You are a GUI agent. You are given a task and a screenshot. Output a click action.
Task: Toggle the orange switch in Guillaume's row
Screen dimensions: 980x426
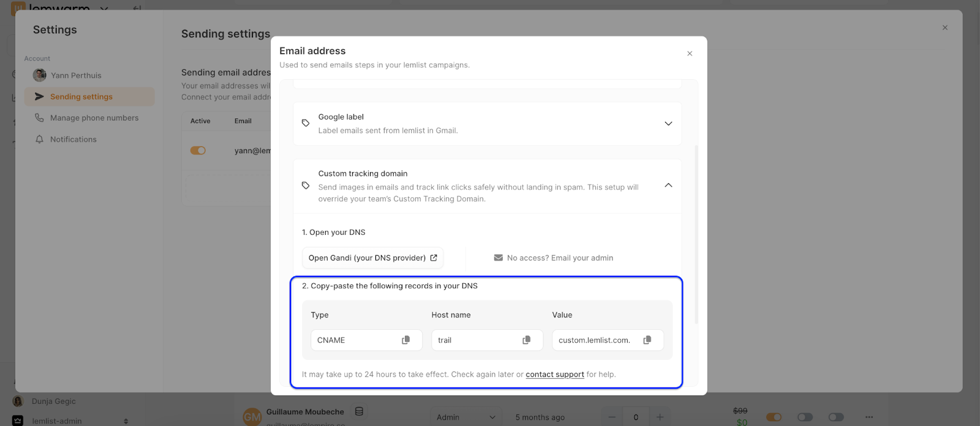tap(774, 417)
